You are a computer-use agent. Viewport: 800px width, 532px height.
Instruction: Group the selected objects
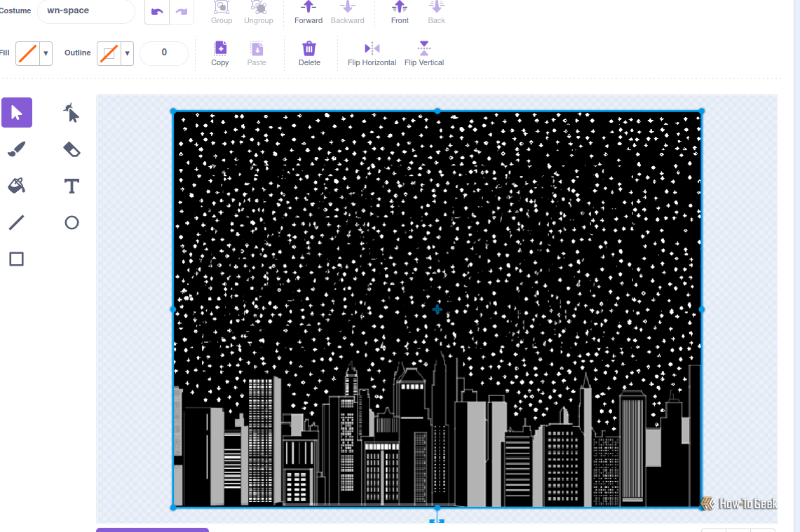pyautogui.click(x=222, y=13)
